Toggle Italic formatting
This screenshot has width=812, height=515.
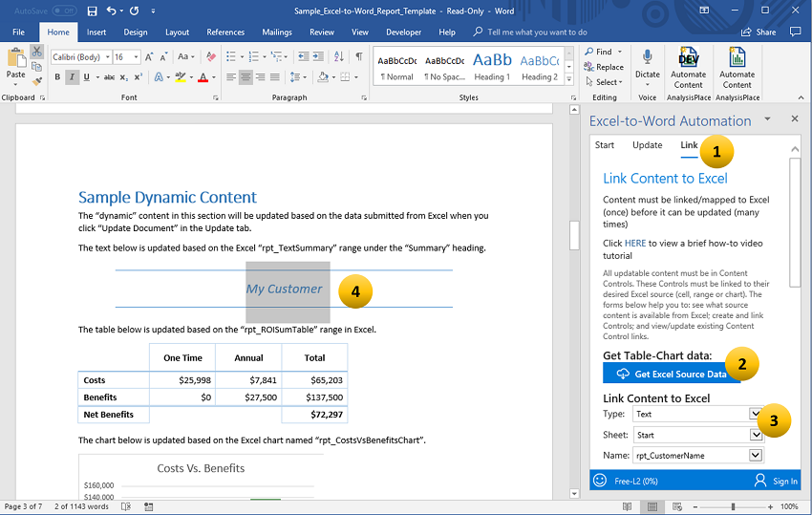pyautogui.click(x=72, y=77)
